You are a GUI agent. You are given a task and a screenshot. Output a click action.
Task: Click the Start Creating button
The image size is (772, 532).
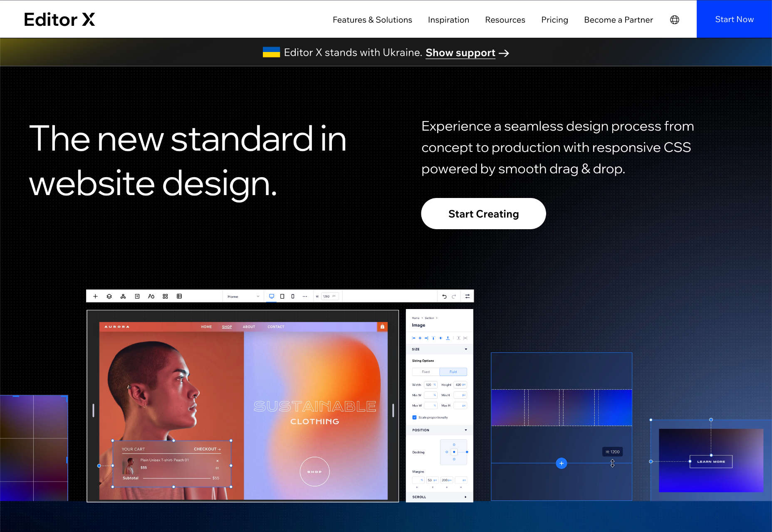coord(483,214)
